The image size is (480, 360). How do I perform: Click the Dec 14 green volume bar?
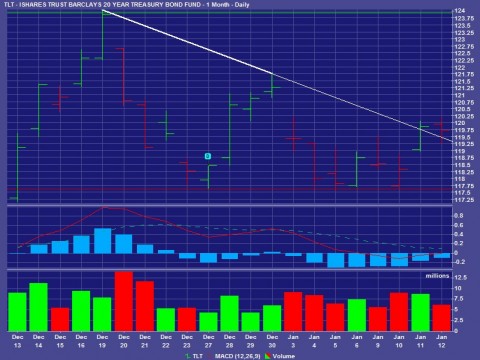pyautogui.click(x=39, y=307)
